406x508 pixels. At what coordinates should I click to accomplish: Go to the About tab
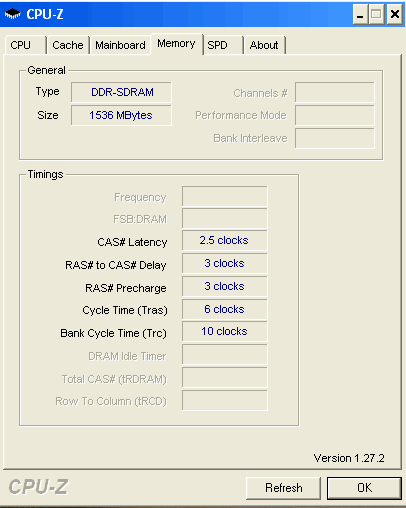[x=264, y=45]
